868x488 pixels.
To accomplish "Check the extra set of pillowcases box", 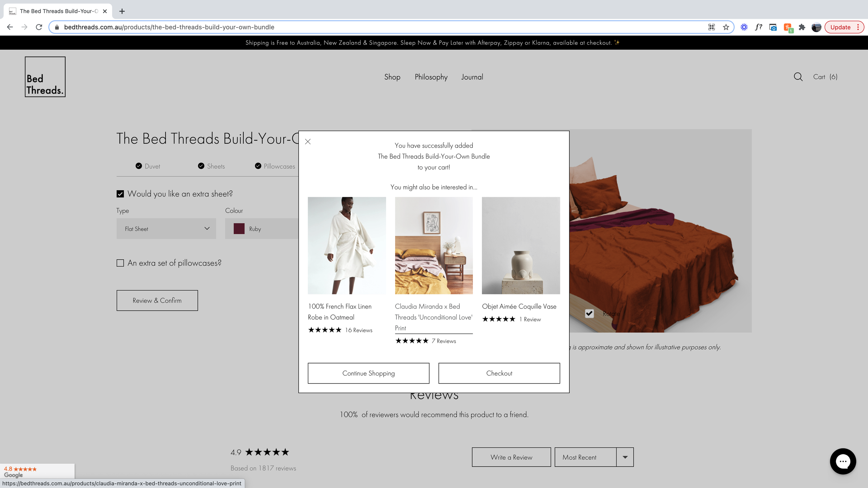I will pyautogui.click(x=120, y=263).
